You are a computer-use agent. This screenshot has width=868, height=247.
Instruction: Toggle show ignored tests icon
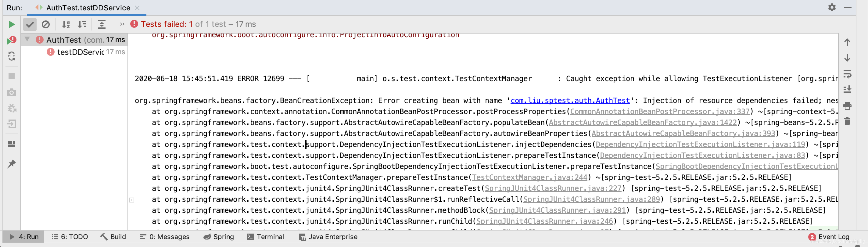[46, 24]
